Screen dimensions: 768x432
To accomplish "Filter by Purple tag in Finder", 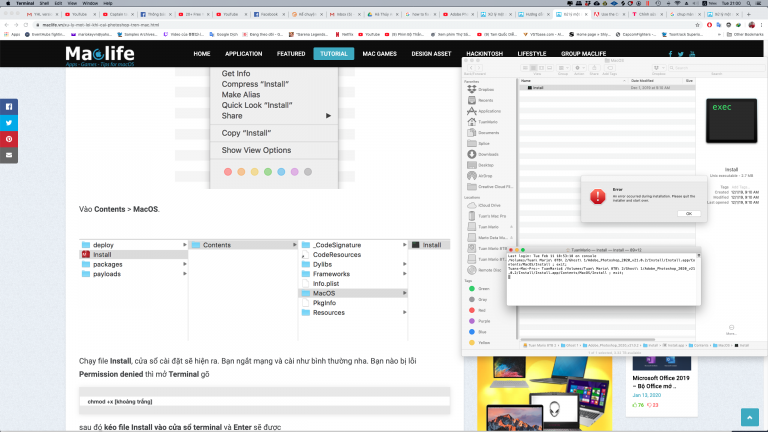I will [480, 321].
